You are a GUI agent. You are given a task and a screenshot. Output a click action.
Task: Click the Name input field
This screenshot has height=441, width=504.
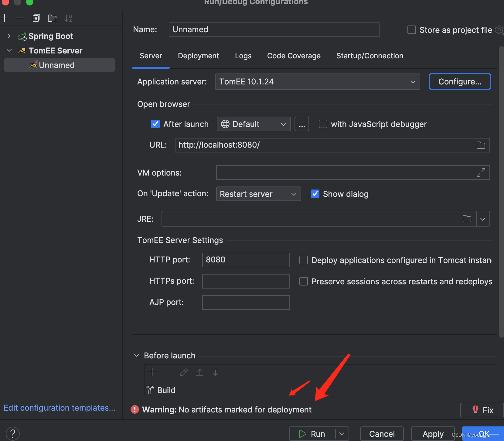(274, 30)
